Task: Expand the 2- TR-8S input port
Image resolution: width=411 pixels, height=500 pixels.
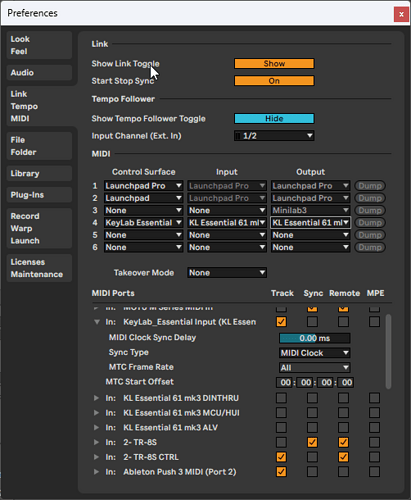Action: [96, 442]
